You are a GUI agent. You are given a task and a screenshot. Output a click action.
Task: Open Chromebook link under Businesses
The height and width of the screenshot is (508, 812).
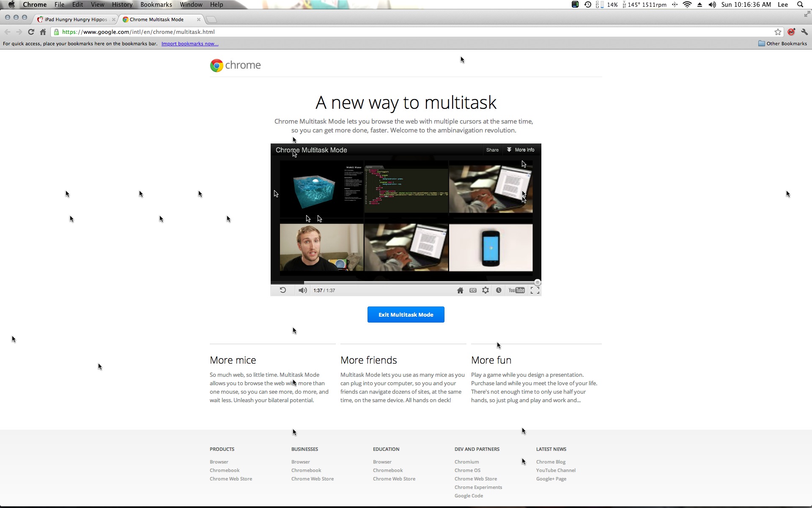(x=306, y=470)
